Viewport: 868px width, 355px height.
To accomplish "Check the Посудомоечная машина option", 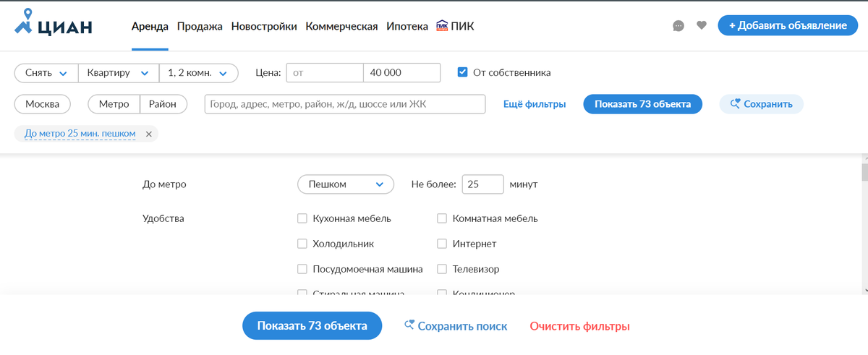I will [302, 269].
